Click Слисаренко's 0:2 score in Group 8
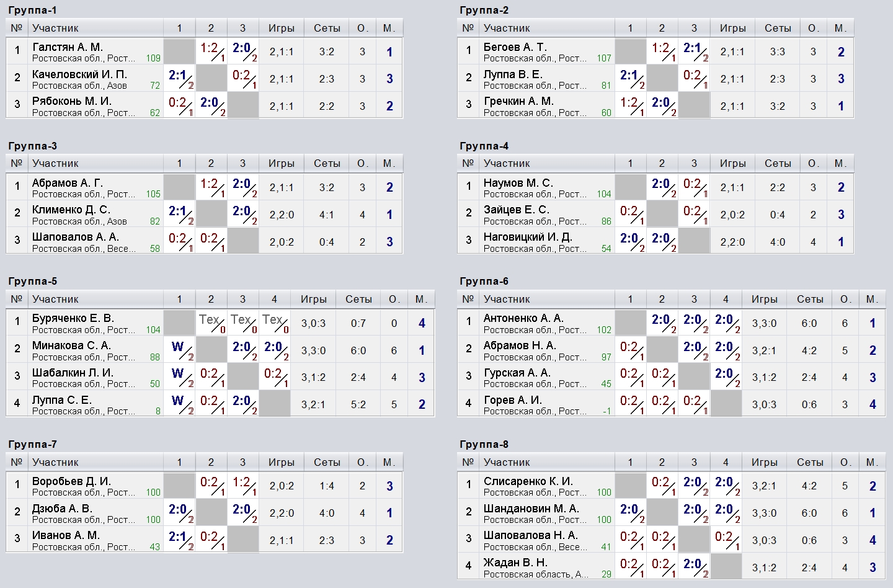Screen dimensions: 893x588 click(663, 486)
